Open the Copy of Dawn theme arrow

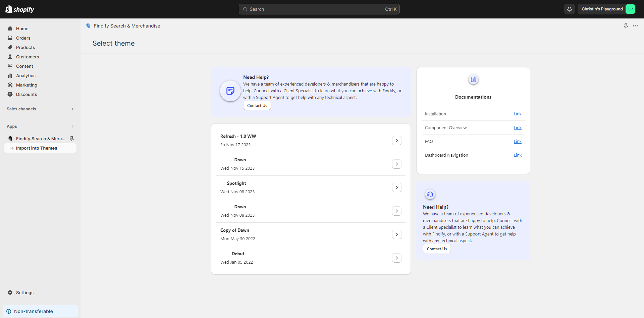pos(397,234)
